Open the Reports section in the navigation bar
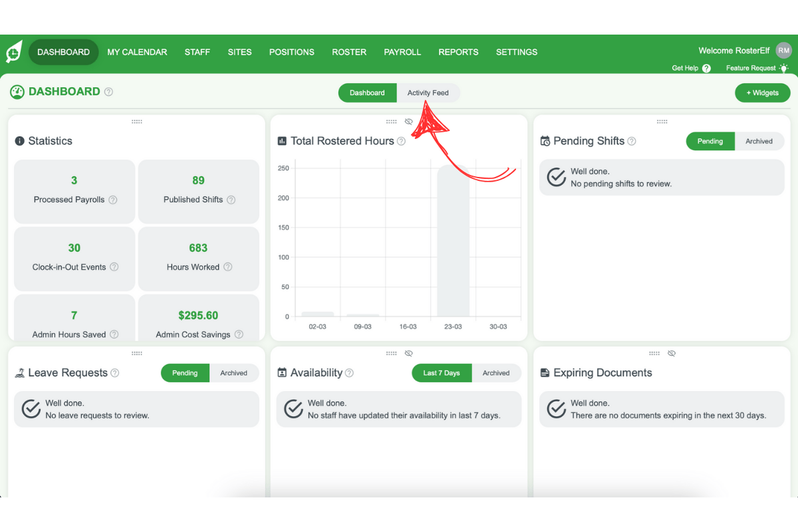 click(458, 52)
